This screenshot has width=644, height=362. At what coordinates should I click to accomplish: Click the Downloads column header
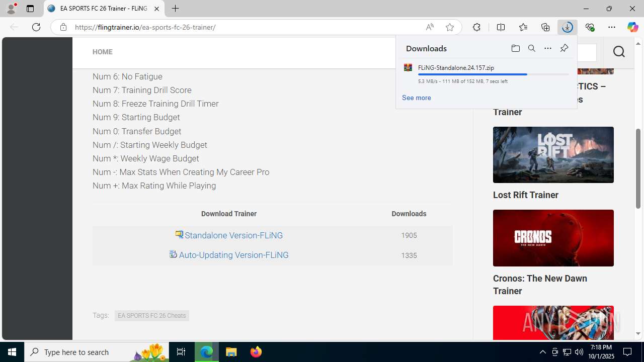409,214
